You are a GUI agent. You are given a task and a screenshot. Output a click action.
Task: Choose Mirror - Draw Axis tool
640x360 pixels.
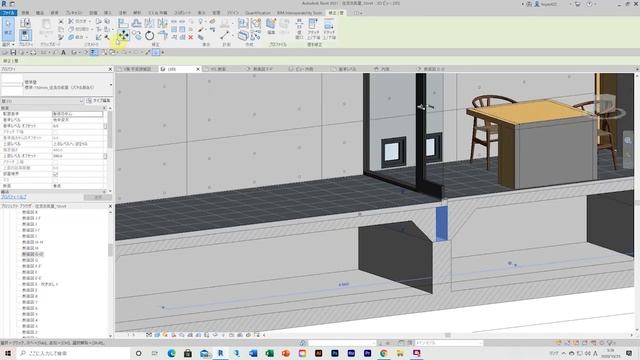[162, 24]
